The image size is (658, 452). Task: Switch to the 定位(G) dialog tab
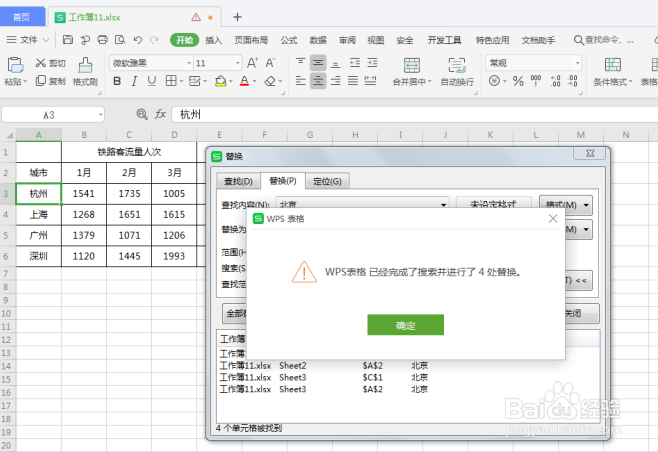tap(327, 181)
